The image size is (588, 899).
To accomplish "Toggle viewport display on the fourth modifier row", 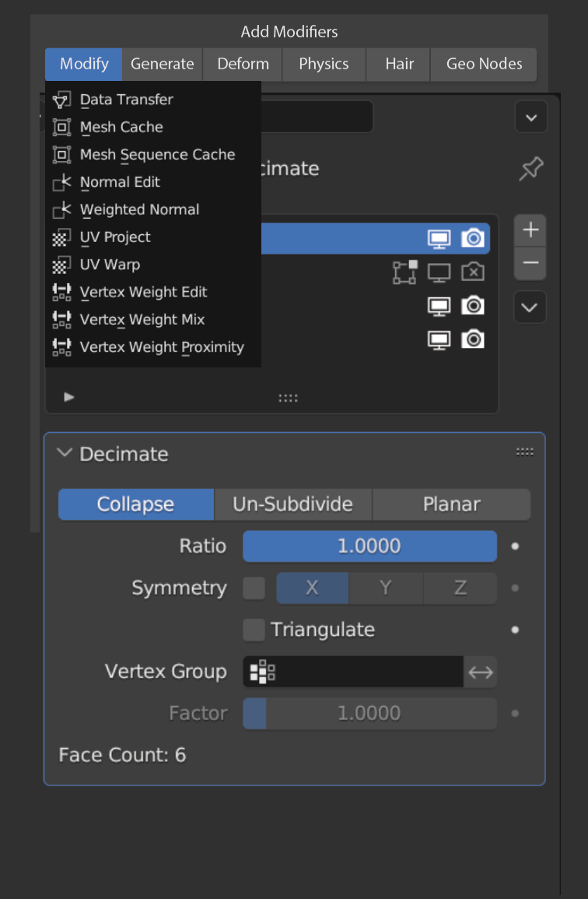I will click(439, 341).
